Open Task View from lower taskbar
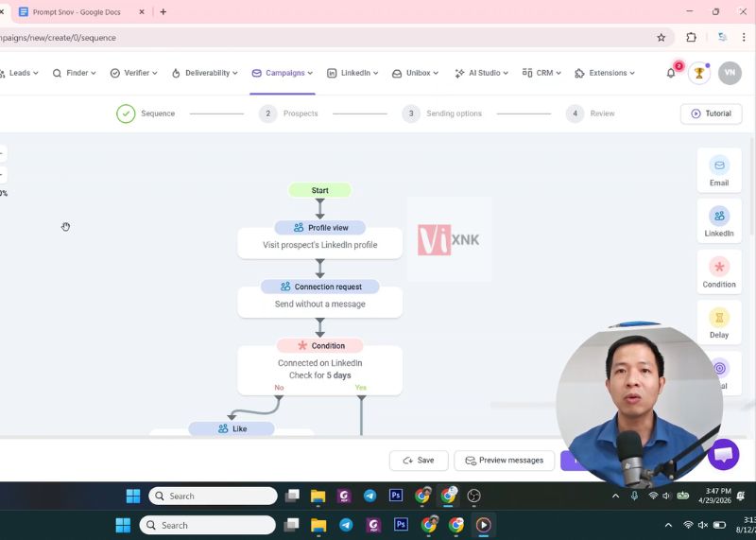The height and width of the screenshot is (540, 756). click(x=291, y=525)
